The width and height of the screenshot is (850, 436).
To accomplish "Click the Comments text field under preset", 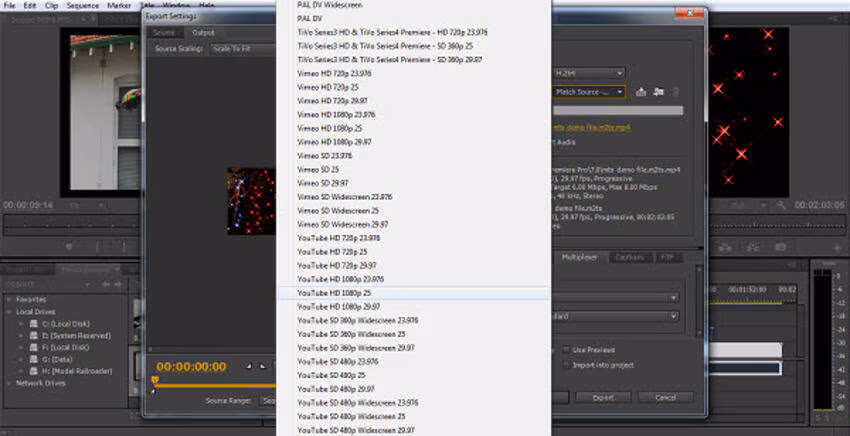I will [617, 110].
